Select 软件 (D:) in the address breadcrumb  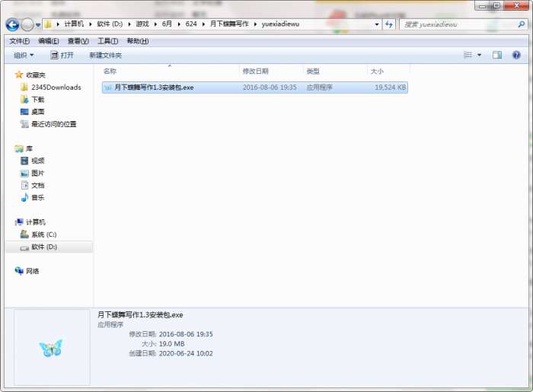click(110, 24)
